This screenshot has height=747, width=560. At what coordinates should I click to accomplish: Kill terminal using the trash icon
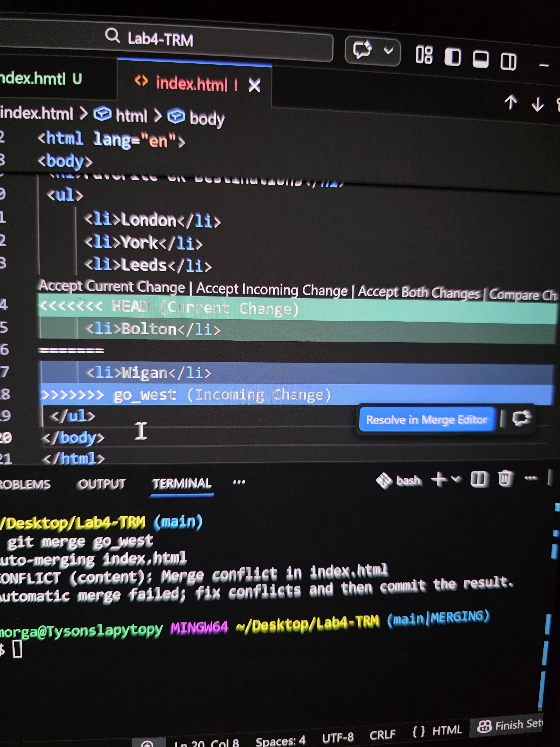tap(505, 478)
